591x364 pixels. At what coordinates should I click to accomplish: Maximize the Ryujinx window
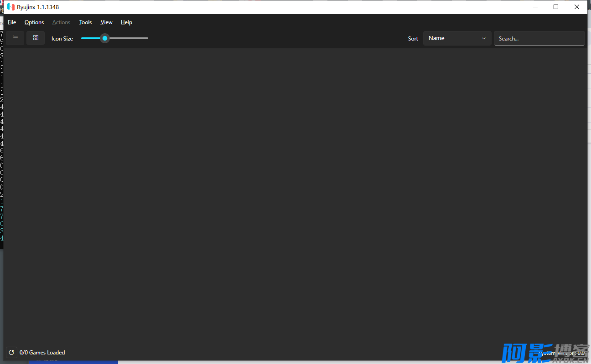(556, 7)
